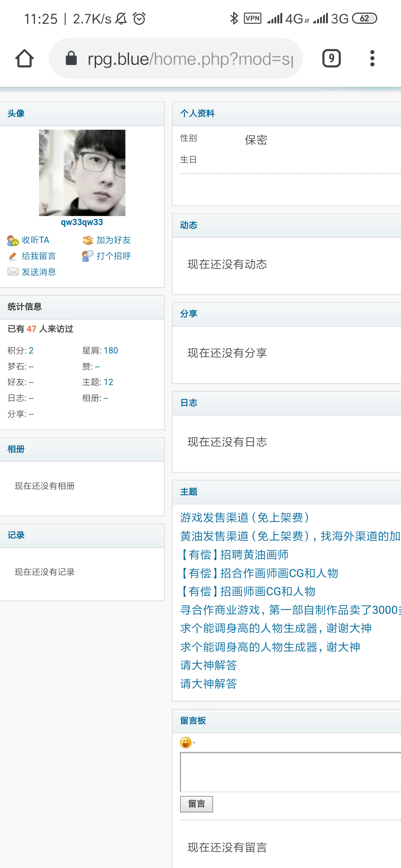Click the 发送消息 link

point(39,272)
